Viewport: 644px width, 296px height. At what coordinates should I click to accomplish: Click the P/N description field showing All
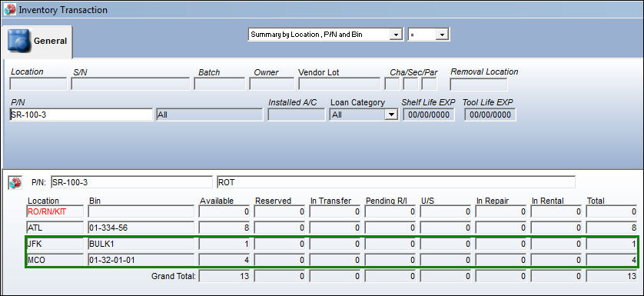(210, 115)
